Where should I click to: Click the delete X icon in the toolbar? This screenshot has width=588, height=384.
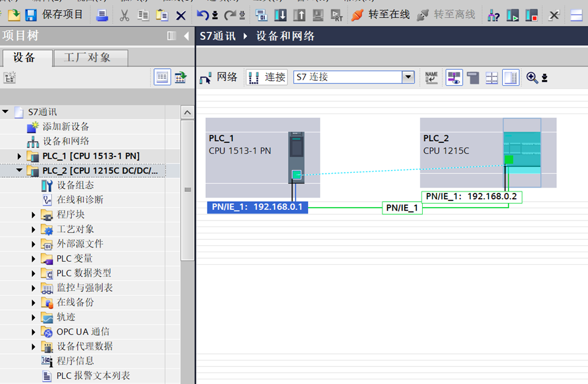pyautogui.click(x=181, y=15)
